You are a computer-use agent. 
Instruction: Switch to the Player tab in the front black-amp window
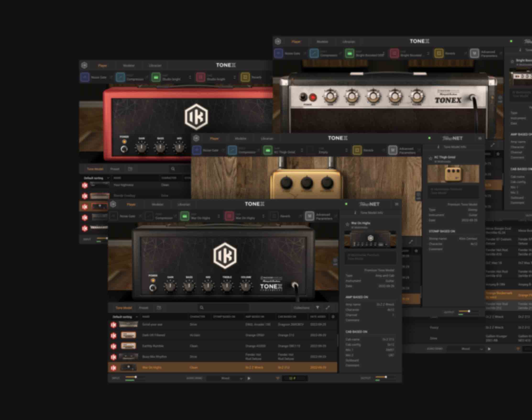(x=131, y=204)
